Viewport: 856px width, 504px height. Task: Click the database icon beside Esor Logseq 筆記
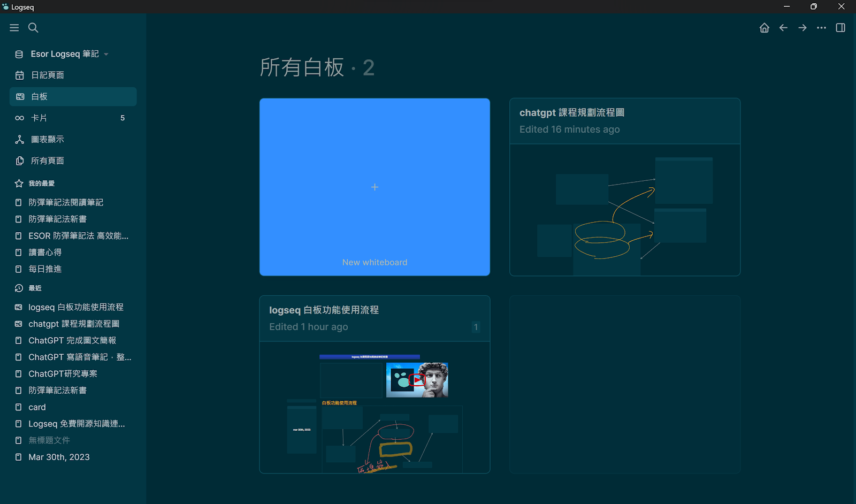(19, 54)
